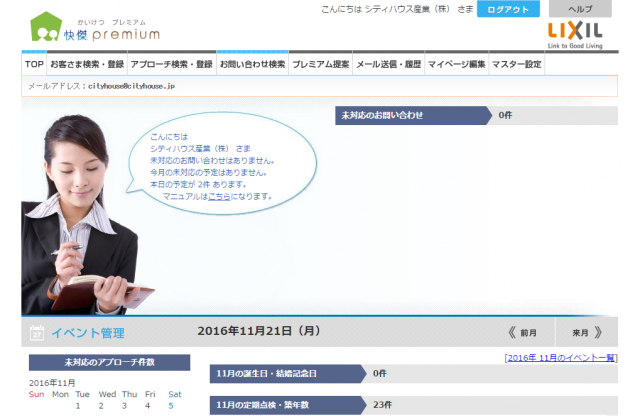Open メール送信・履歴 tab
Image resolution: width=640 pixels, height=416 pixels.
point(389,64)
